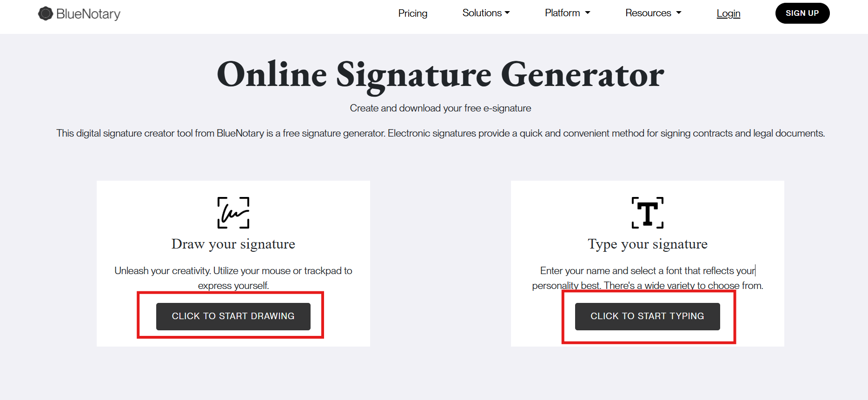Click the BlueNotary hexagon logo icon

(45, 13)
